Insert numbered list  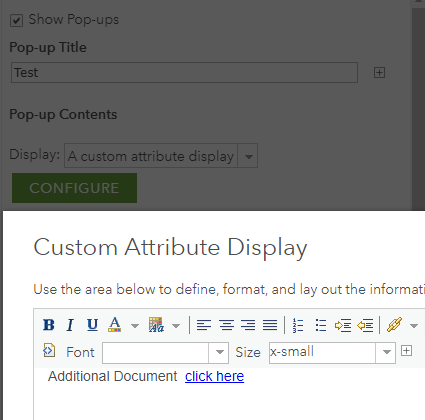(298, 325)
